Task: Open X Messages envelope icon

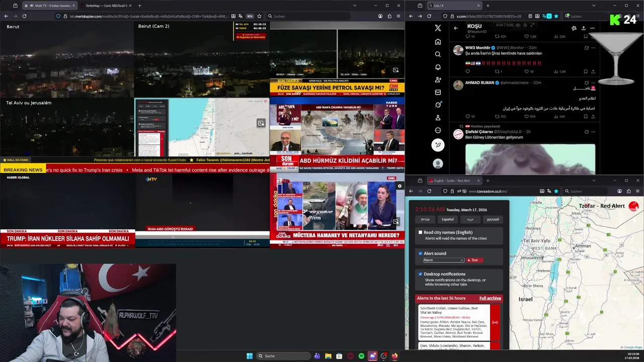Action: [x=438, y=92]
